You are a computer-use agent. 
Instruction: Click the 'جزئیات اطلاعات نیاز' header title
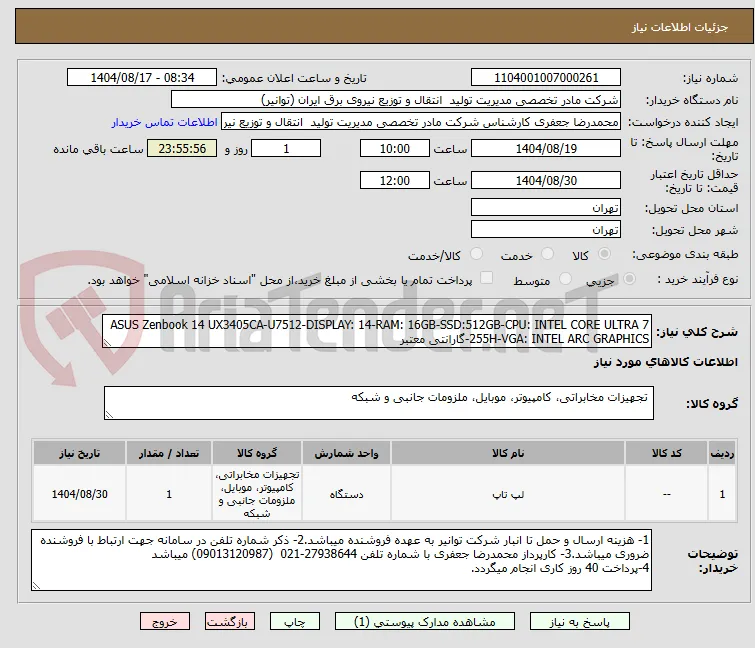[679, 27]
